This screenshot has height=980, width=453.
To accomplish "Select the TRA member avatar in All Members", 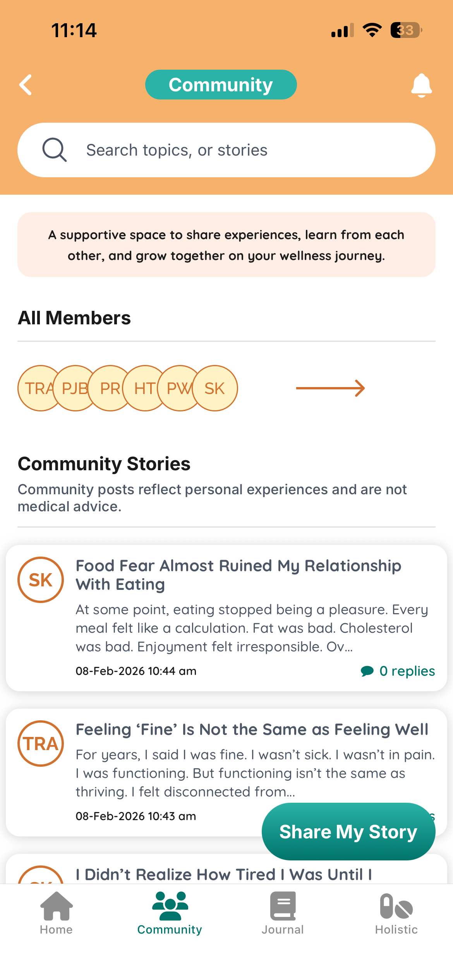I will coord(36,388).
